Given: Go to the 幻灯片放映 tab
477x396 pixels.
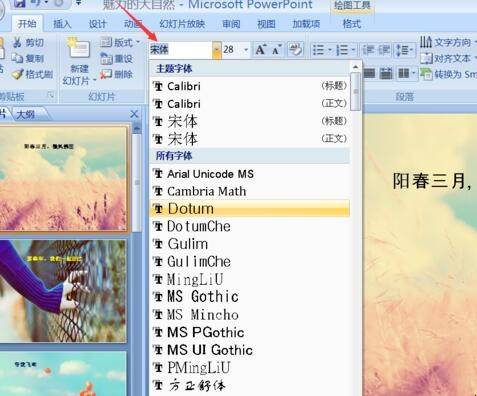Looking at the screenshot, I should pyautogui.click(x=182, y=24).
